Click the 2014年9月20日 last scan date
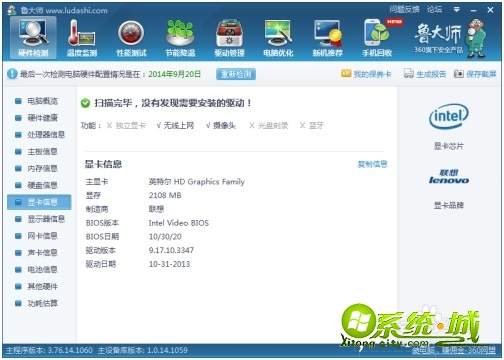Image resolution: width=504 pixels, height=360 pixels. pyautogui.click(x=175, y=74)
